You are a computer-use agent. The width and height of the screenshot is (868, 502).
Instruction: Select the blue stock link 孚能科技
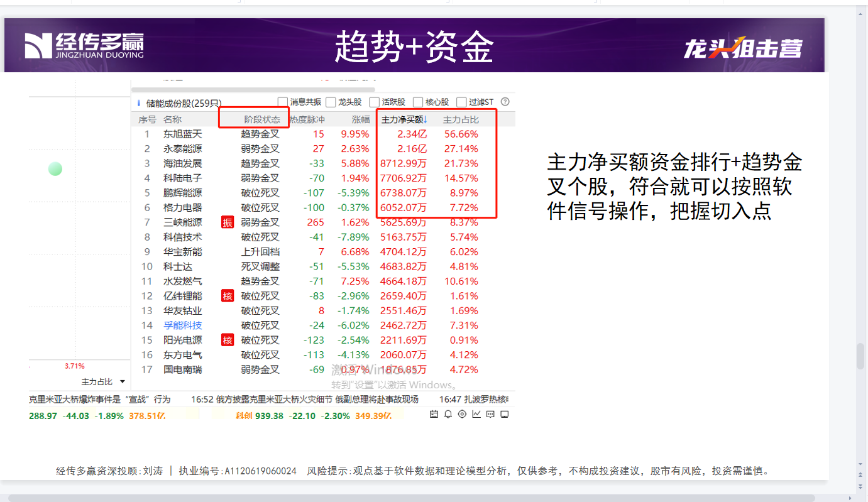pos(182,325)
